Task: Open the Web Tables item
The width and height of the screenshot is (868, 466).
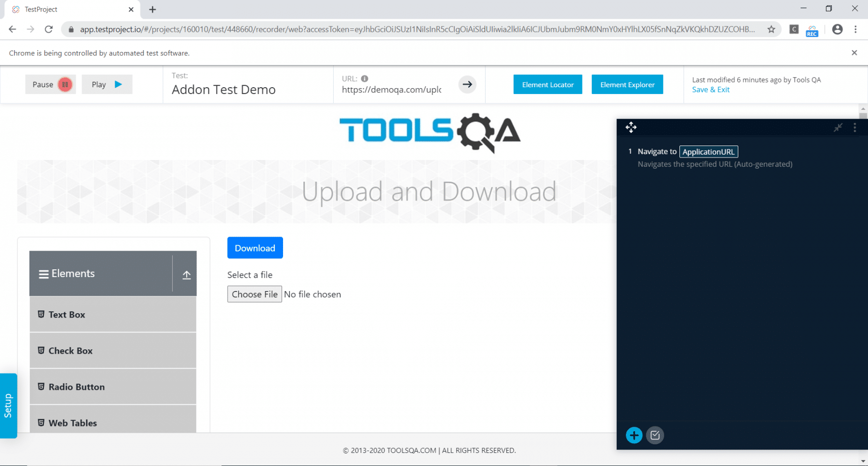Action: [x=113, y=419]
